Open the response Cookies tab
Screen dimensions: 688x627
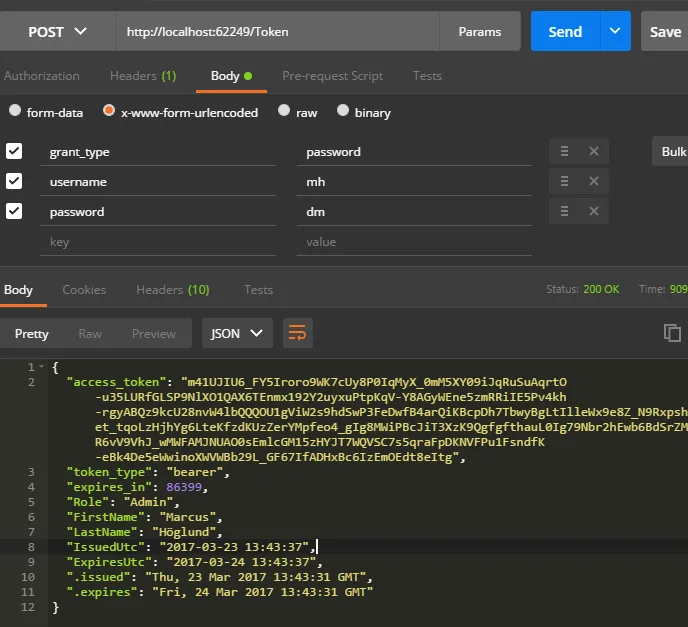coord(84,290)
